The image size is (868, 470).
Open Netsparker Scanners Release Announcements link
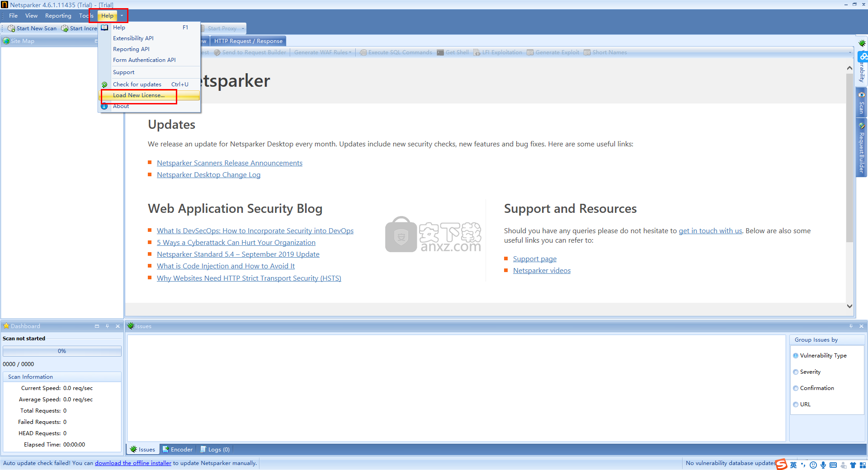point(230,163)
